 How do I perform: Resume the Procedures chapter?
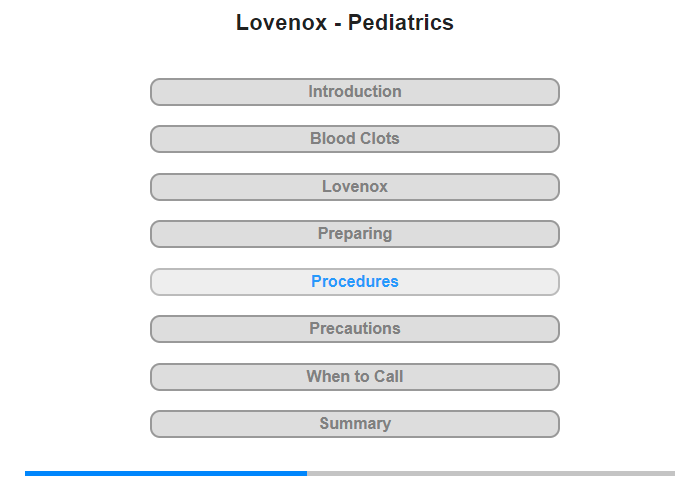point(354,282)
